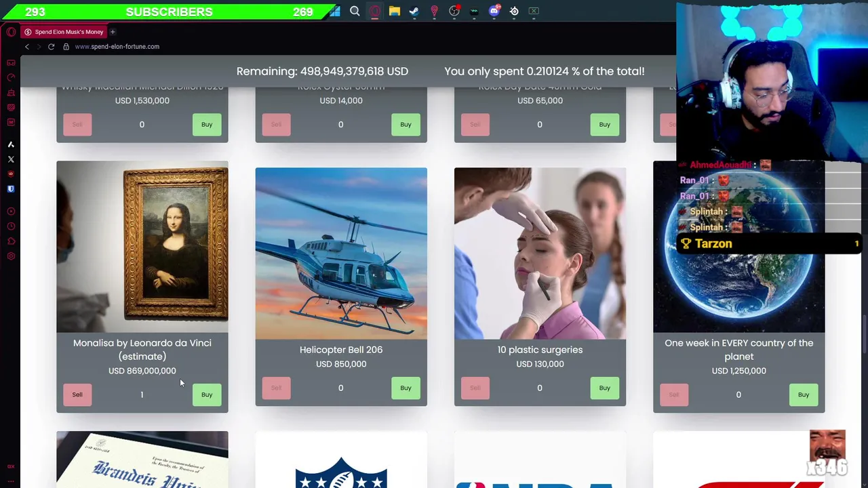Buy One week in EVERY country
The width and height of the screenshot is (868, 488).
[804, 394]
